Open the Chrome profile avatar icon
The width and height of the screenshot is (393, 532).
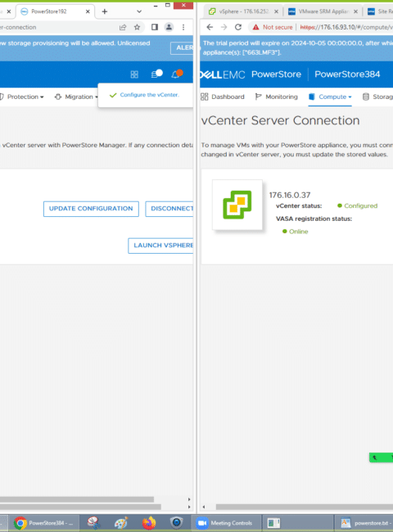[x=169, y=27]
